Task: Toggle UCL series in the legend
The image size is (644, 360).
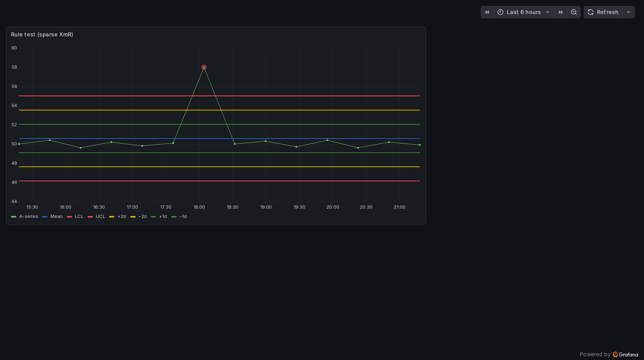Action: (100, 217)
